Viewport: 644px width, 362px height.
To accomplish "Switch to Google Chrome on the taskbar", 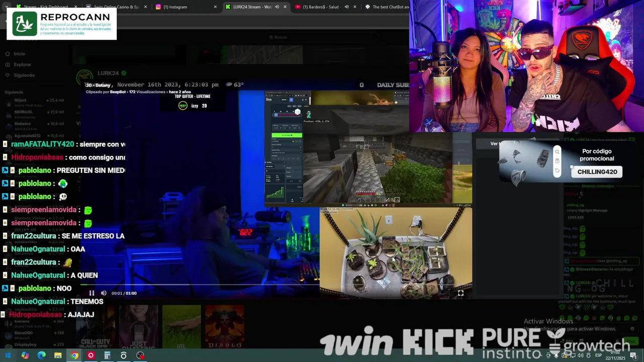I will click(x=74, y=355).
